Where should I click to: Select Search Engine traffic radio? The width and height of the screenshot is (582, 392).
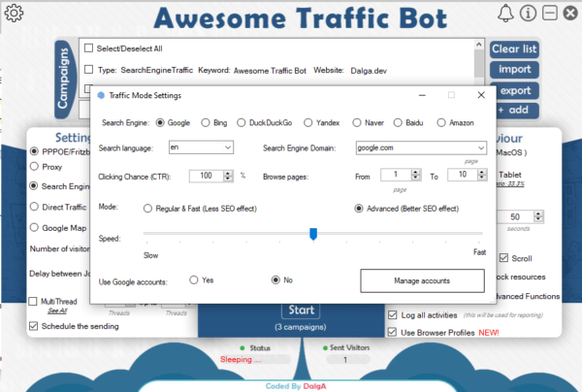click(x=34, y=185)
